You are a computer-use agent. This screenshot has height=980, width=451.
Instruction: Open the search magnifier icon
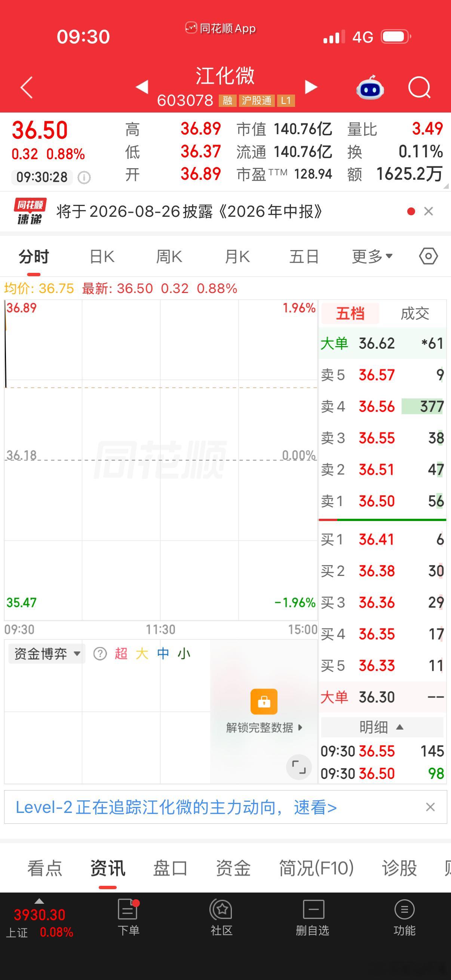point(419,88)
